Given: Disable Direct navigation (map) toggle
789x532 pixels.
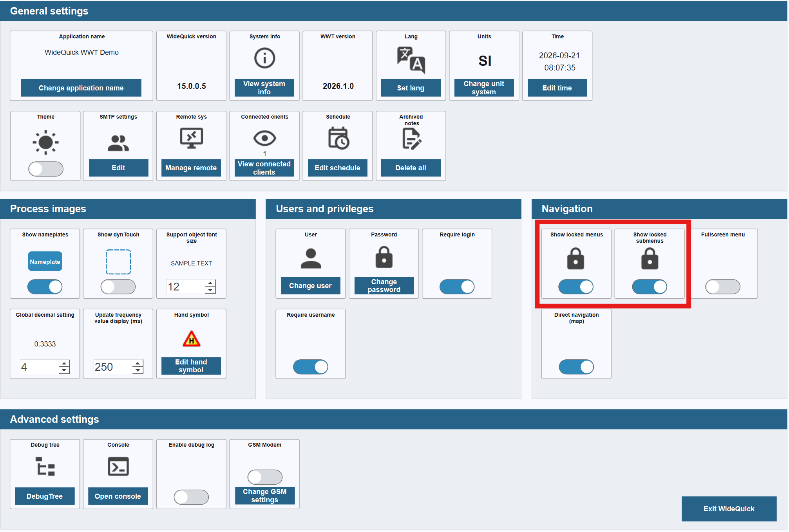Looking at the screenshot, I should coord(576,367).
